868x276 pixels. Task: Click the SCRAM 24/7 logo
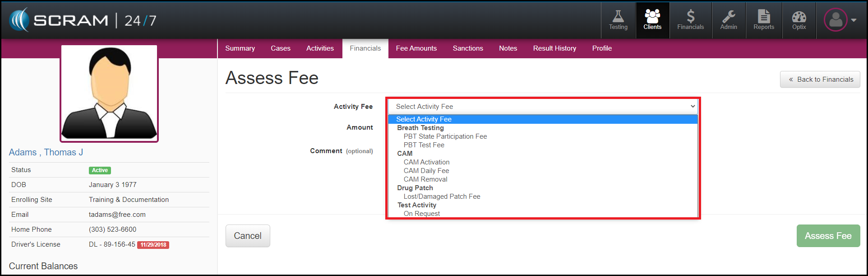[83, 20]
